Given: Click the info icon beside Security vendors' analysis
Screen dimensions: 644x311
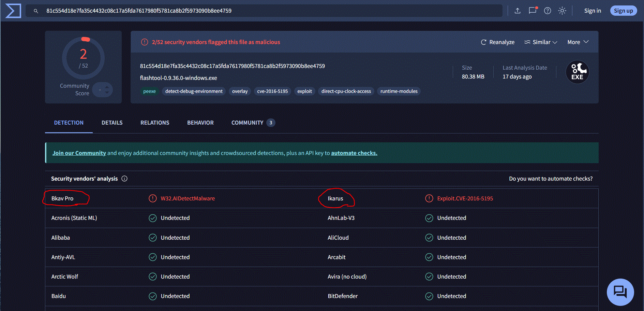Looking at the screenshot, I should coord(124,179).
